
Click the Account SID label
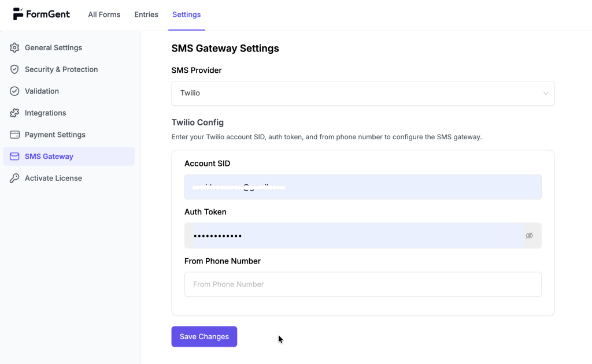pyautogui.click(x=208, y=164)
